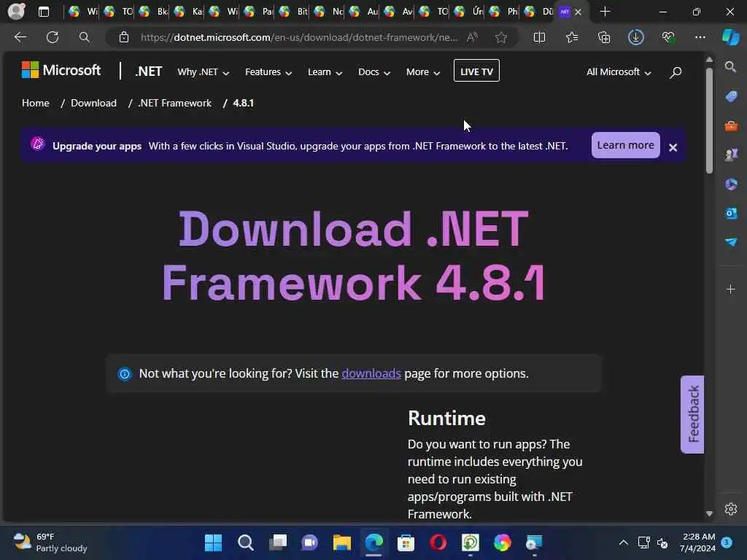Click the page vertical scrollbar thumb

point(709,120)
